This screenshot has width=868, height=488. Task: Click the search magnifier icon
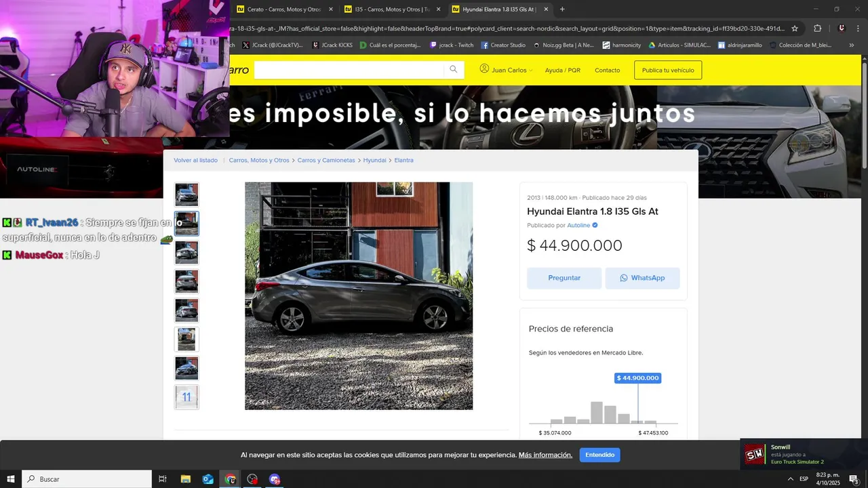(454, 70)
